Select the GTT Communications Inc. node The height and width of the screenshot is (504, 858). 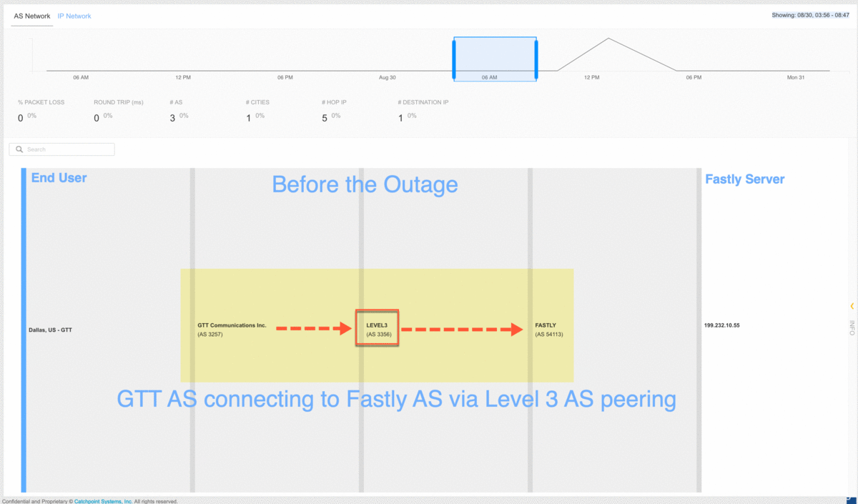[232, 329]
